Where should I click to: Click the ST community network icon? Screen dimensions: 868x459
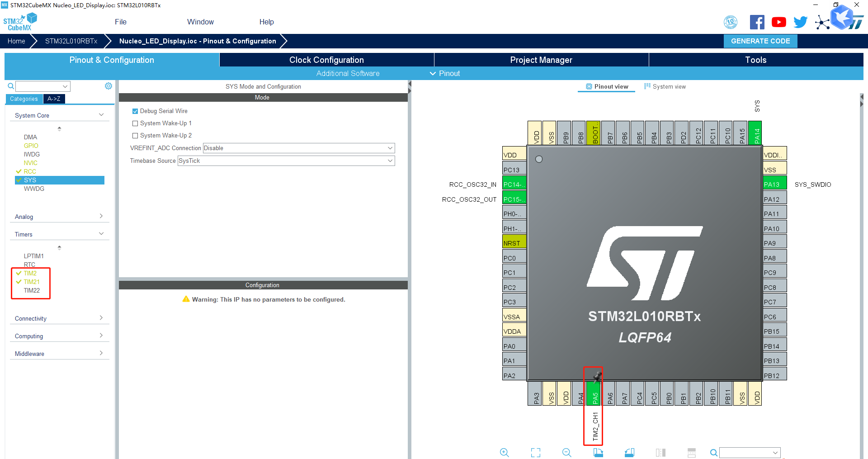822,22
